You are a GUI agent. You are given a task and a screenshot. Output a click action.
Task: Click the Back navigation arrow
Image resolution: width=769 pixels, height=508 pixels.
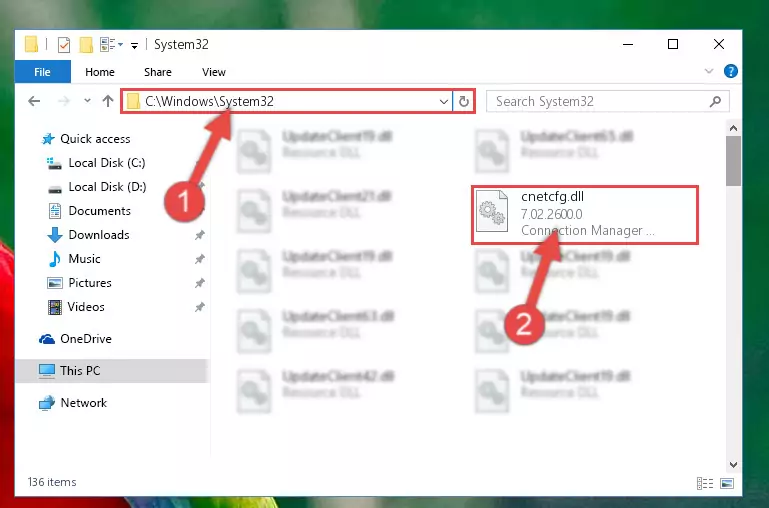pos(34,101)
